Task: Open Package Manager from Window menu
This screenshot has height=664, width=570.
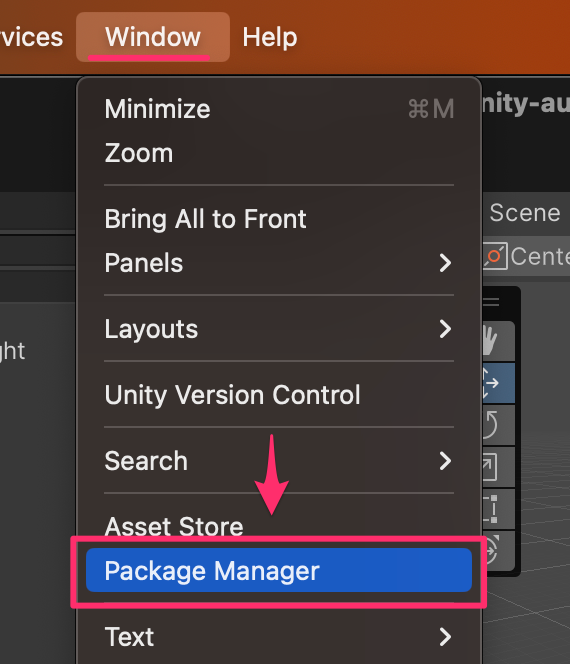Action: pyautogui.click(x=279, y=570)
